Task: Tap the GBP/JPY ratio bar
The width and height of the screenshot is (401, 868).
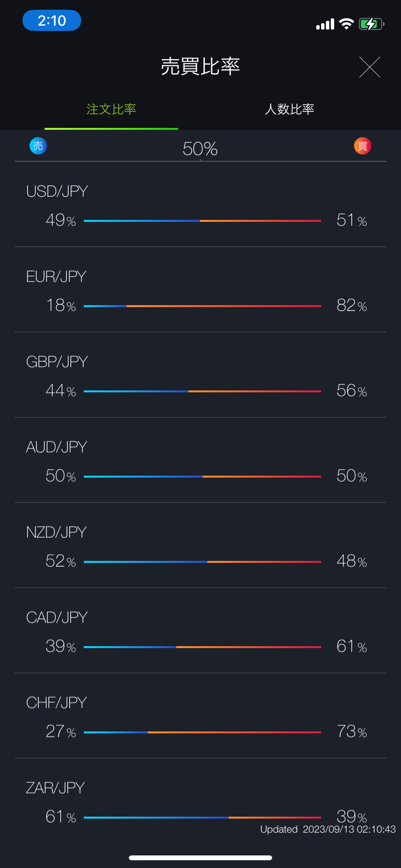Action: click(x=202, y=391)
